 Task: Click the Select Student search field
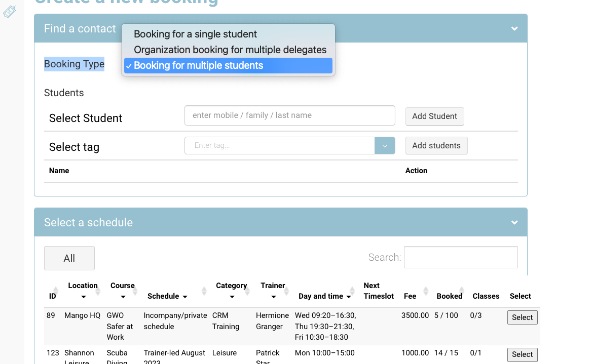(289, 115)
